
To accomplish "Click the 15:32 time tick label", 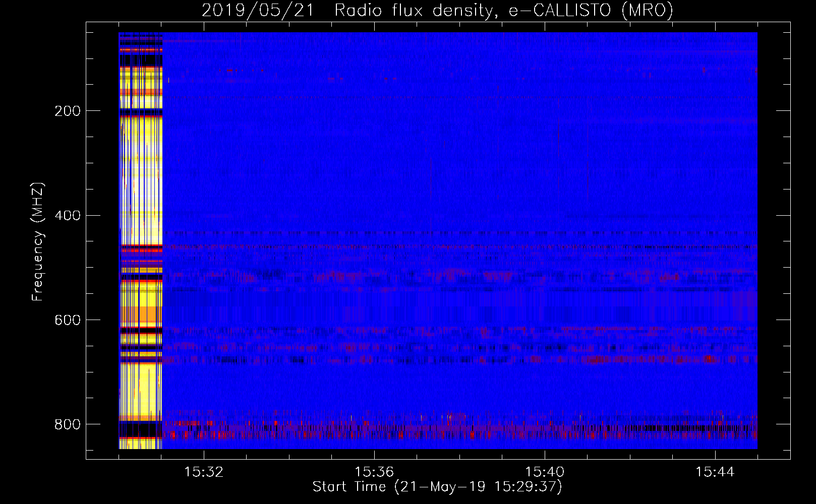I will click(204, 472).
